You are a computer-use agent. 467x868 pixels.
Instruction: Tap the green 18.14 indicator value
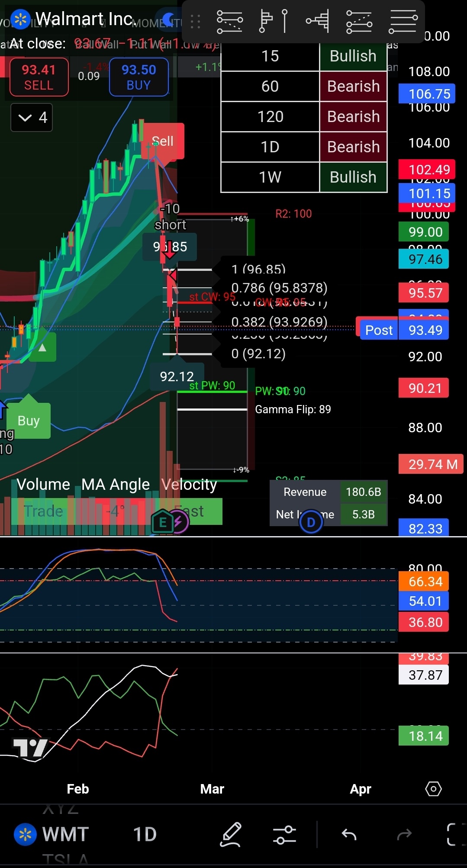[x=423, y=736]
